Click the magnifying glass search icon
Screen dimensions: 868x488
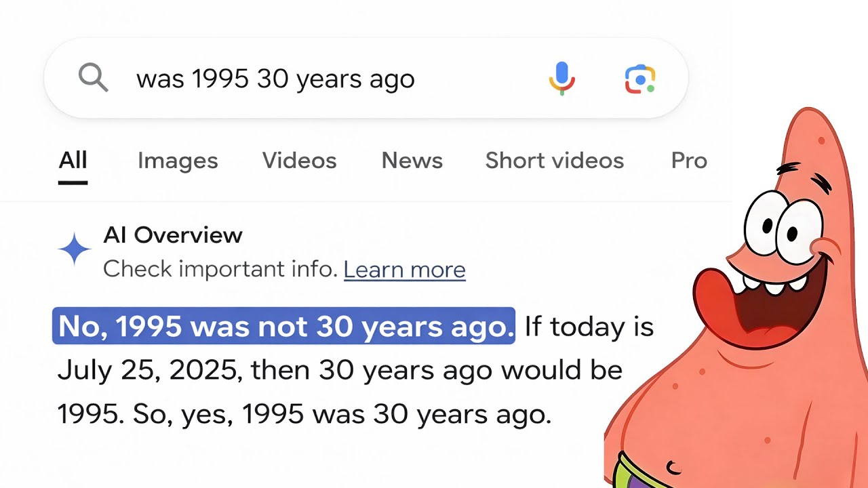click(94, 79)
